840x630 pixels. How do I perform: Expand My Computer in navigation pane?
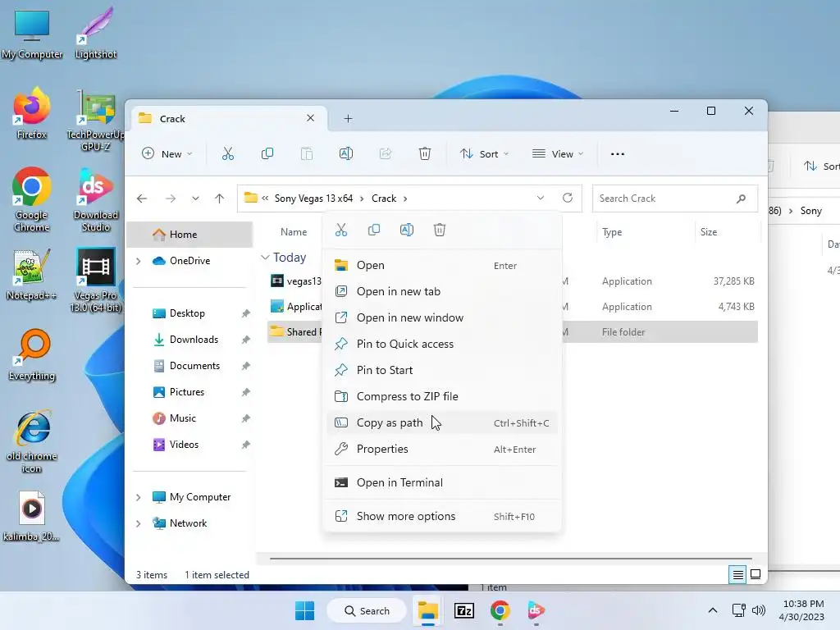tap(138, 497)
